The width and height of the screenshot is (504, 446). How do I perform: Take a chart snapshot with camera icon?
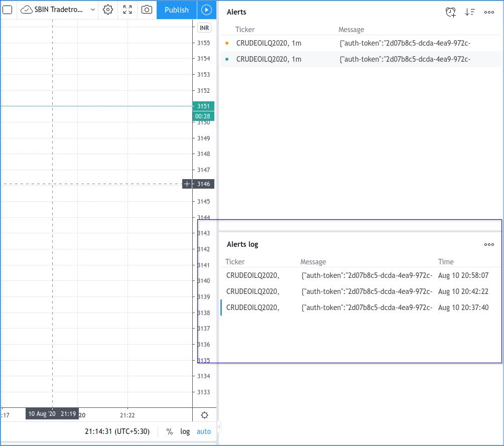147,10
